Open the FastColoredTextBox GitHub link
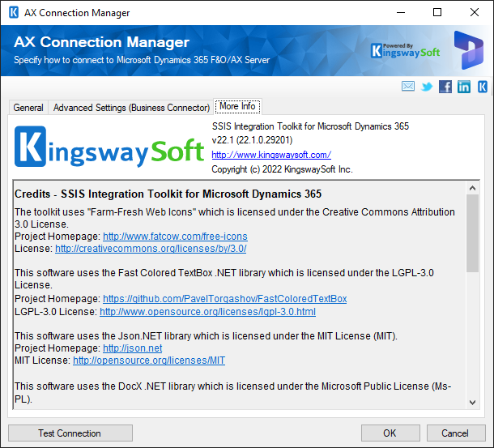494x448 pixels. 224,299
